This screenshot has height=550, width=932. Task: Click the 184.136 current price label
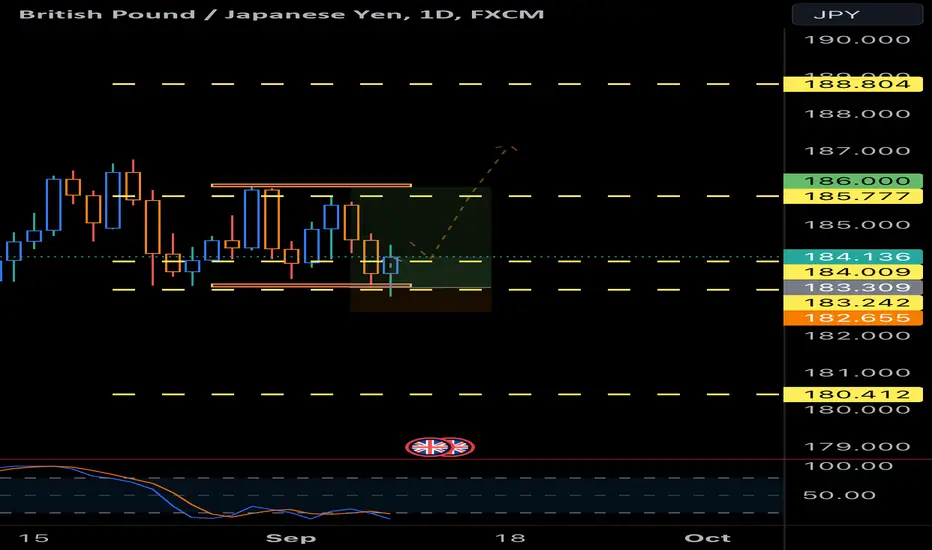tap(853, 257)
